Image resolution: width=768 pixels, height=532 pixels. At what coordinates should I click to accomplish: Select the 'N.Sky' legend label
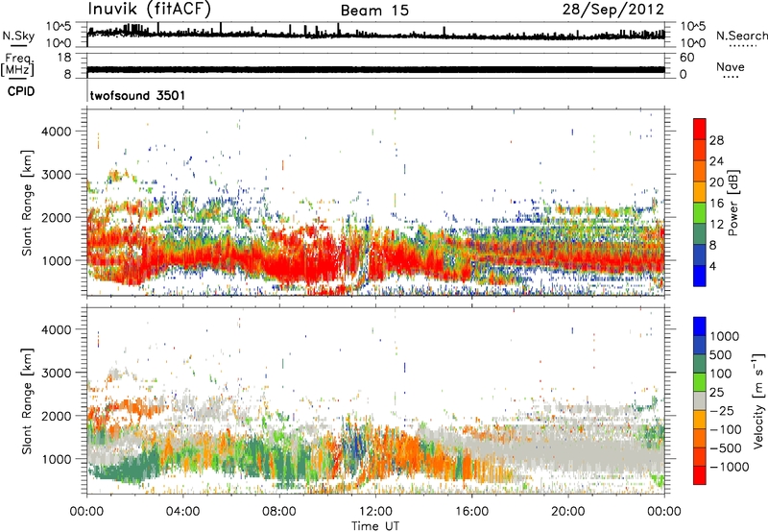[x=18, y=36]
